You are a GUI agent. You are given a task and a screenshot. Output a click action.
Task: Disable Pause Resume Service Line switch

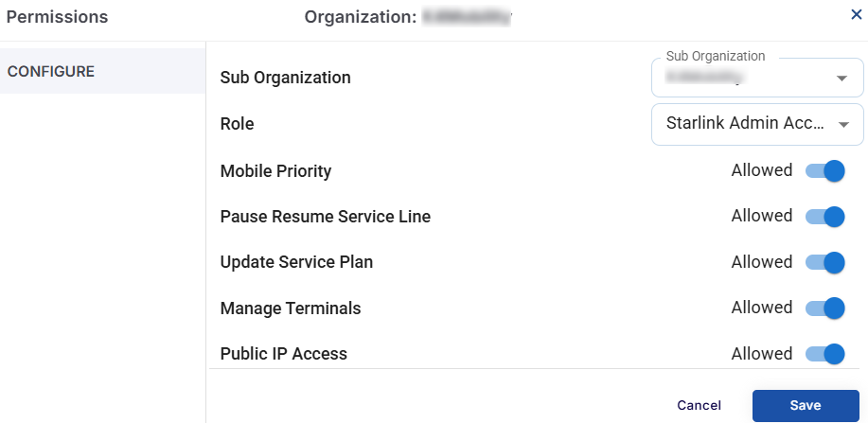[825, 217]
